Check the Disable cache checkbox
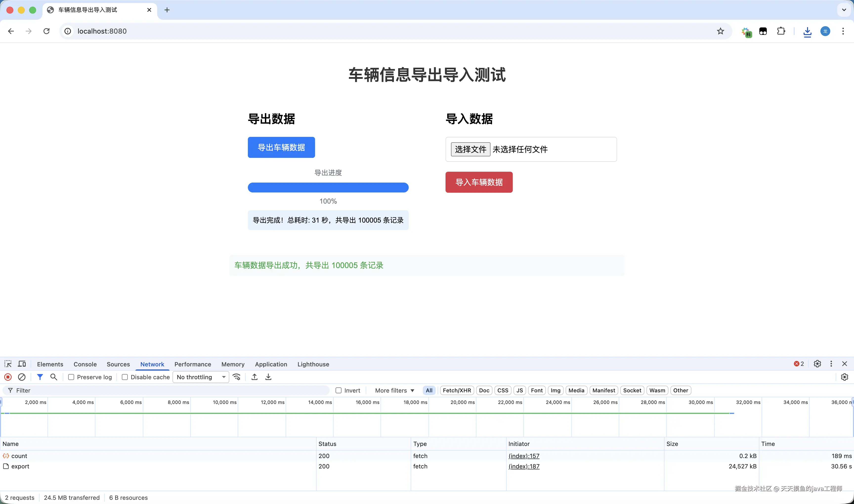This screenshot has width=854, height=504. pos(125,377)
